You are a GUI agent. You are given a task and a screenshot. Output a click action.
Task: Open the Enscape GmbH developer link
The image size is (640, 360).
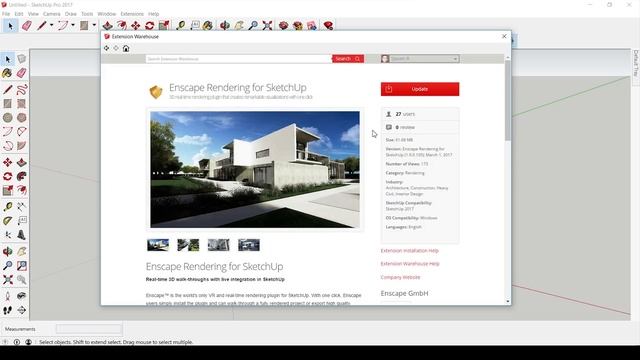[404, 293]
